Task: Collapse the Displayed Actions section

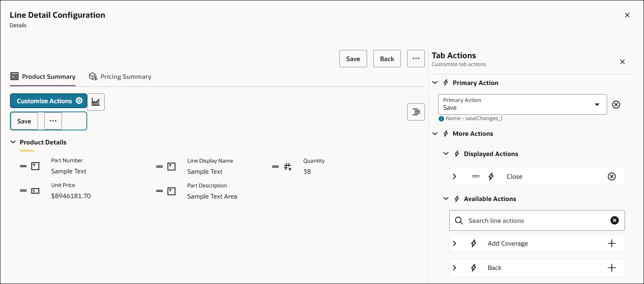Action: tap(446, 153)
